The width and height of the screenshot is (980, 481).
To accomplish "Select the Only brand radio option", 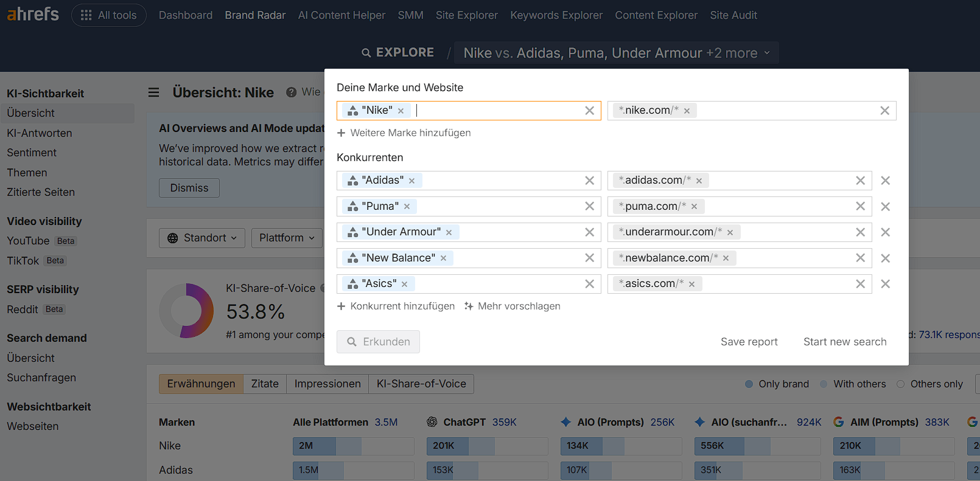I will coord(777,384).
